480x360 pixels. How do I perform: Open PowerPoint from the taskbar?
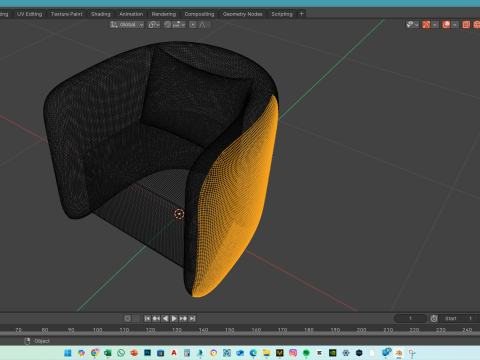tap(134, 353)
